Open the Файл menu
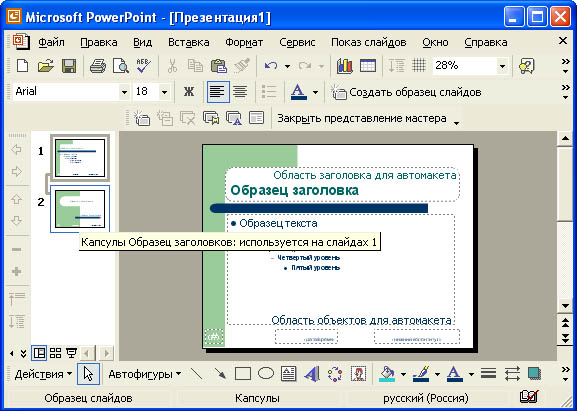Image resolution: width=577 pixels, height=411 pixels. [52, 42]
